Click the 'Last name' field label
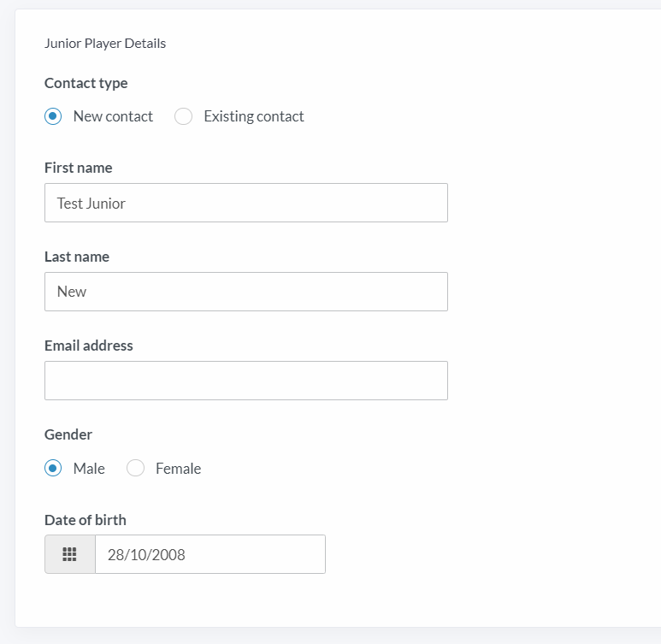The image size is (661, 644). click(x=77, y=257)
